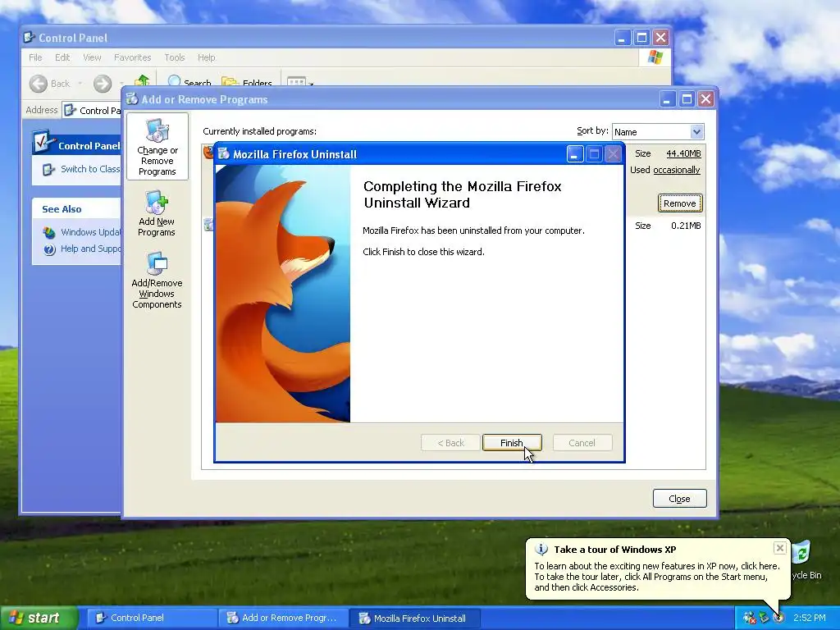Open View menu in Control Panel
This screenshot has height=630, width=840.
[92, 57]
